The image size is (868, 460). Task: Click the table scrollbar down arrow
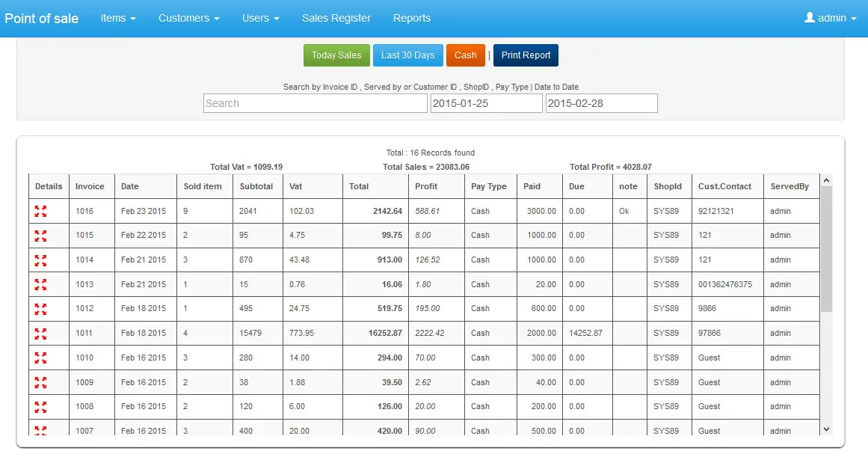[826, 429]
